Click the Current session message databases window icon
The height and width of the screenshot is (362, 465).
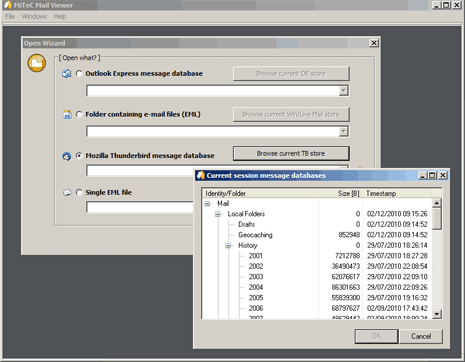pos(201,175)
